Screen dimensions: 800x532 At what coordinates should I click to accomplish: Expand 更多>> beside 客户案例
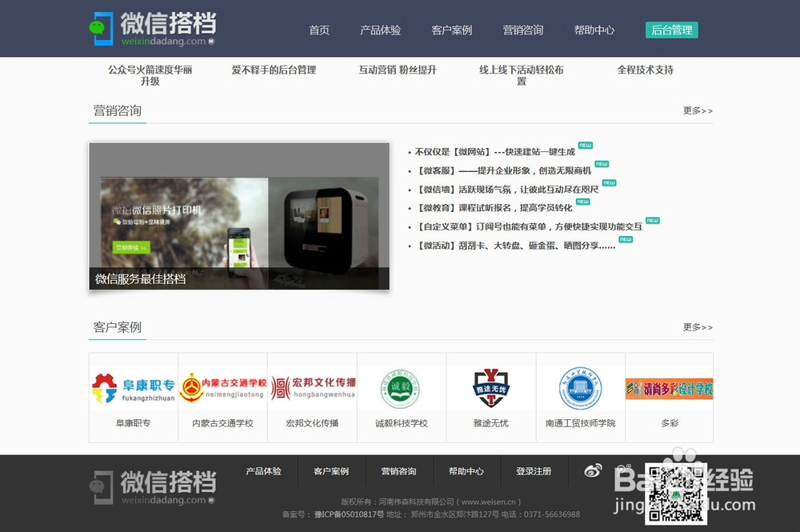pyautogui.click(x=696, y=326)
